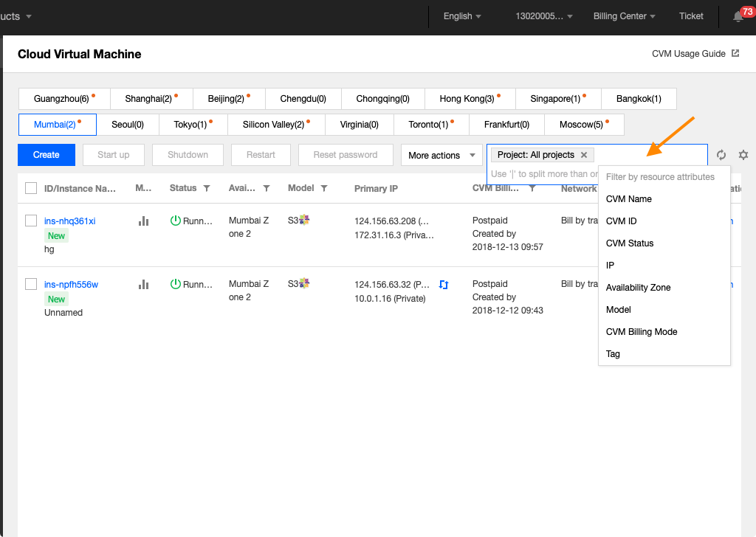756x537 pixels.
Task: Switch to the Bangkok(1) region tab
Action: [639, 99]
